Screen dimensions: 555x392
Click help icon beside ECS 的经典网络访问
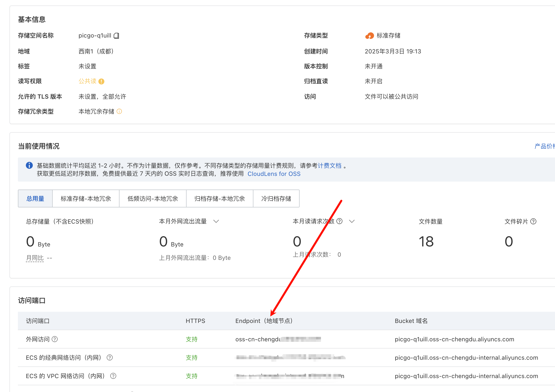click(110, 357)
